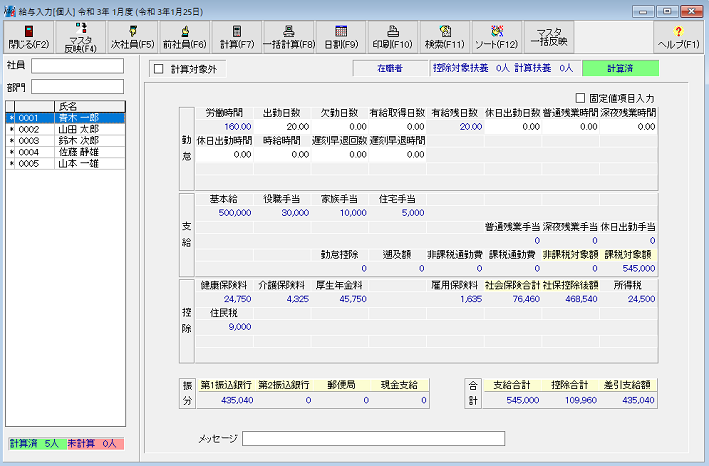Sort the list with ソート(F12)

[x=497, y=38]
